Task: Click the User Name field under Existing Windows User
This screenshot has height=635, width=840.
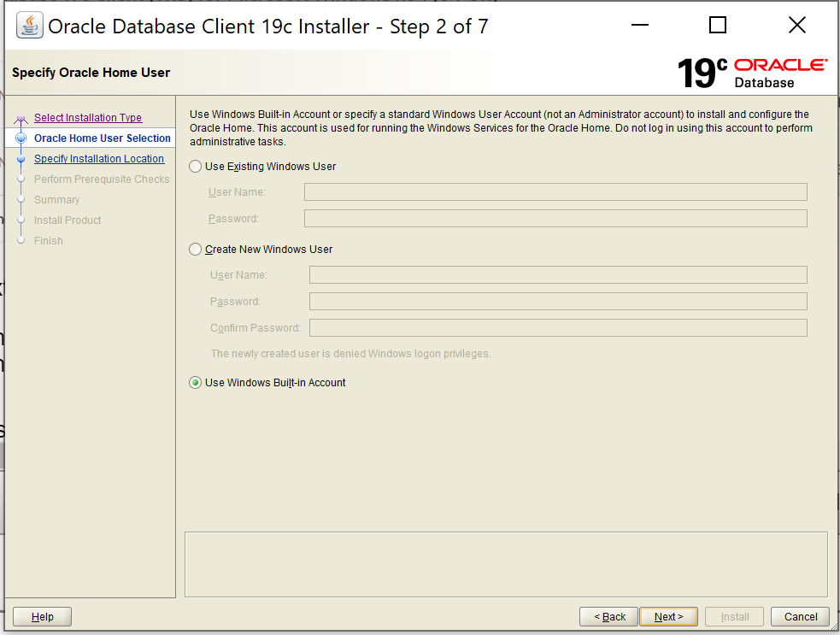Action: click(555, 191)
